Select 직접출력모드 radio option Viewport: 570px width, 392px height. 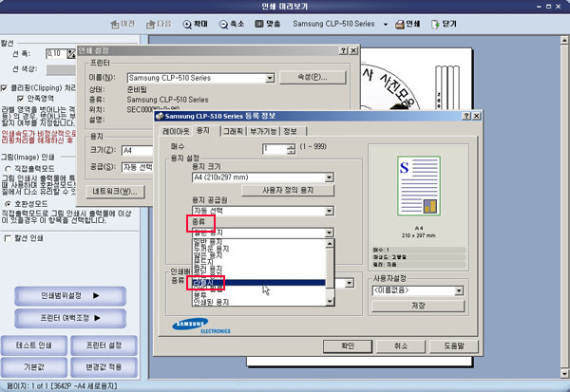click(8, 169)
